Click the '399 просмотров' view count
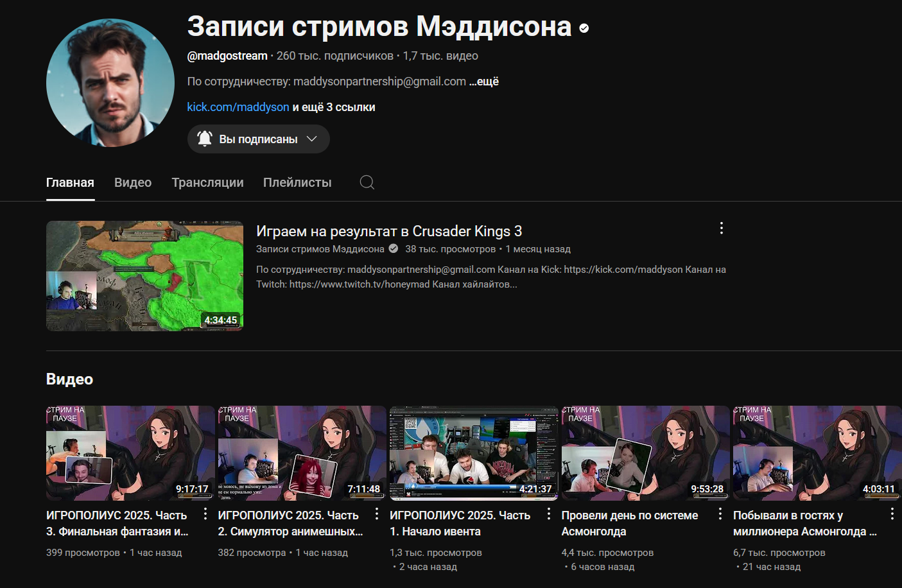This screenshot has height=588, width=902. 83,553
